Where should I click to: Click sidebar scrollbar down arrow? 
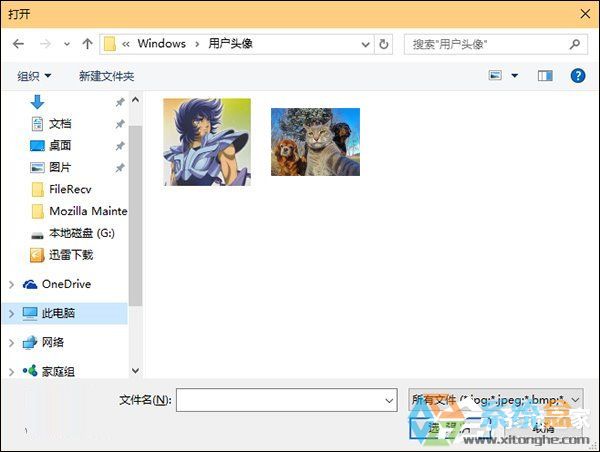pyautogui.click(x=135, y=370)
